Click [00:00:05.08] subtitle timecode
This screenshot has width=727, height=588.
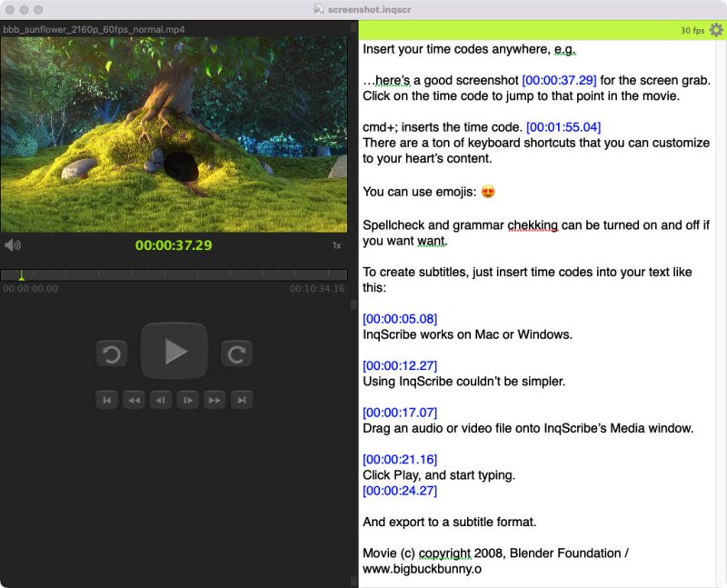click(x=399, y=318)
